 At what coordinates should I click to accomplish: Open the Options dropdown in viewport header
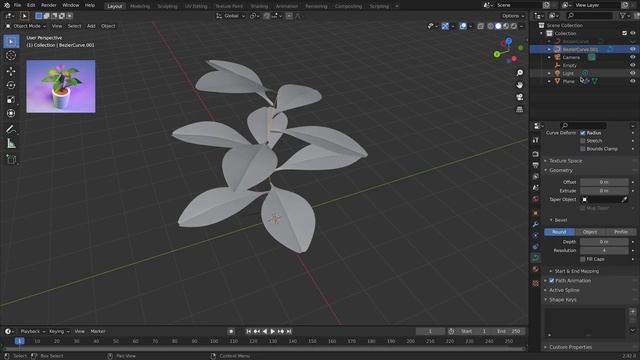pos(513,16)
